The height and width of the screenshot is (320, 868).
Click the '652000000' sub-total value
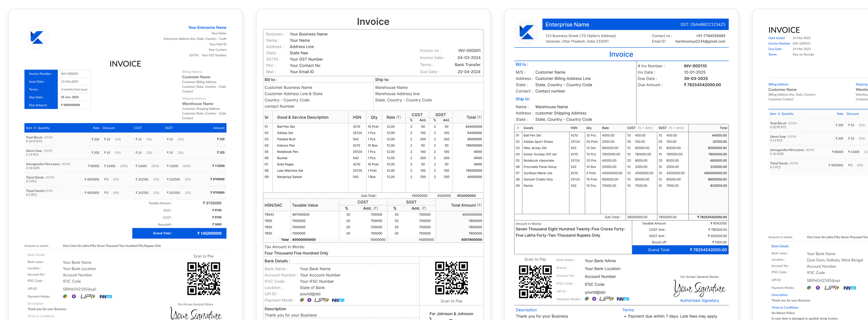[x=466, y=196]
